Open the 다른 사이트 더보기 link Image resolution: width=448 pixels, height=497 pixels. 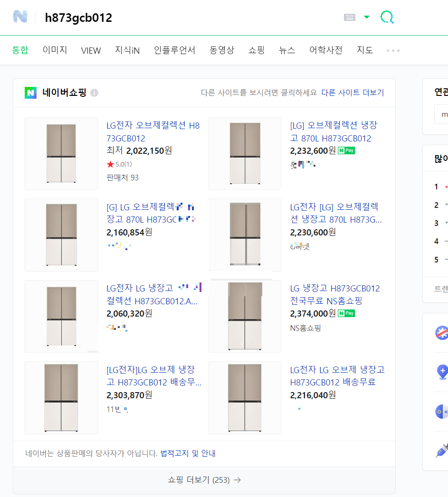pos(353,93)
